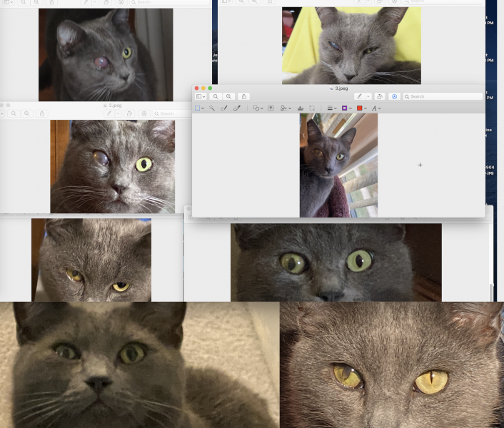Open the sidebar view menu in 3.jpeg
The width and height of the screenshot is (504, 428).
click(200, 96)
